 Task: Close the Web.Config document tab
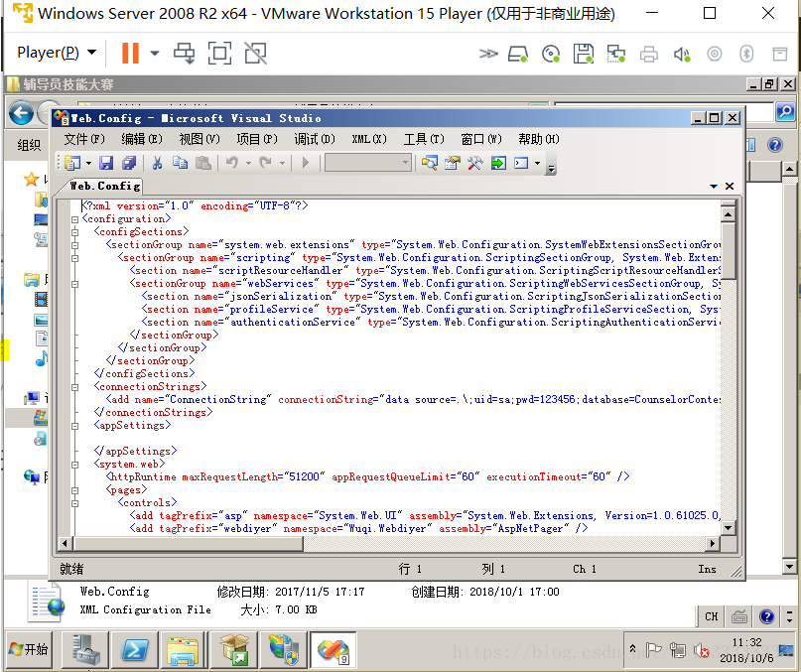click(730, 187)
